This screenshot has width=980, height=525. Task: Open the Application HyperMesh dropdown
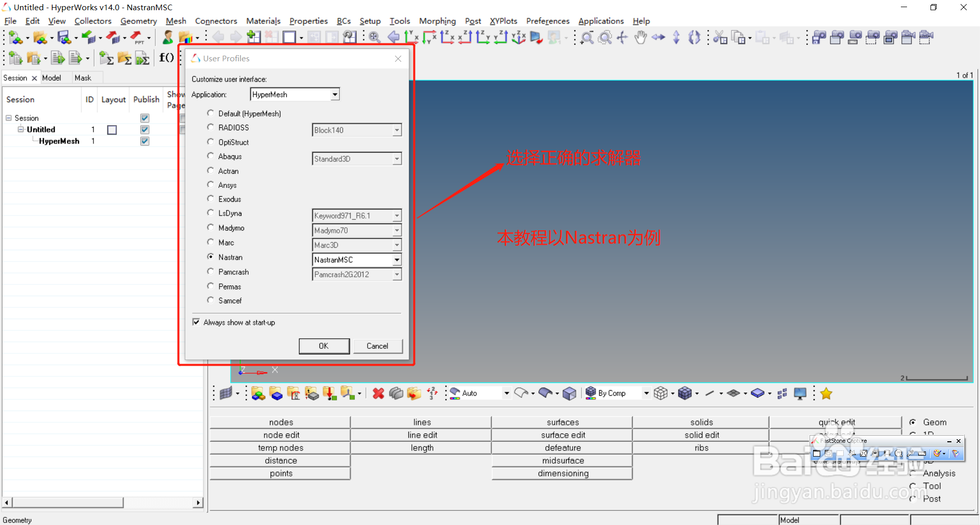[x=295, y=94]
